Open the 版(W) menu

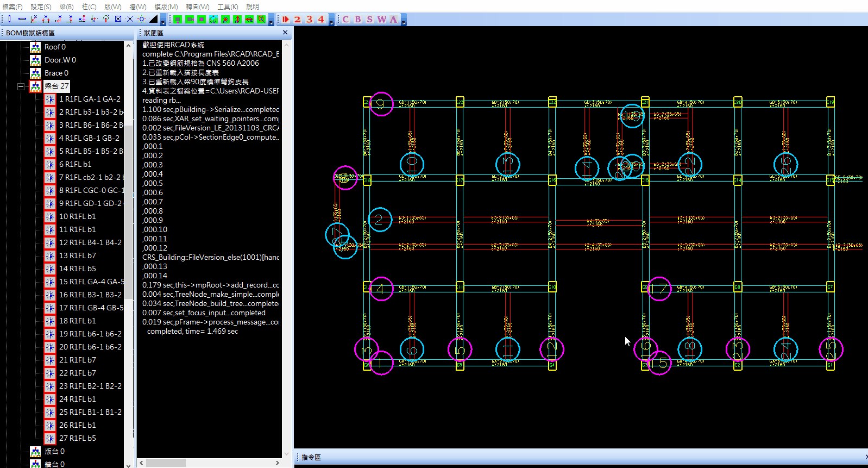(113, 7)
